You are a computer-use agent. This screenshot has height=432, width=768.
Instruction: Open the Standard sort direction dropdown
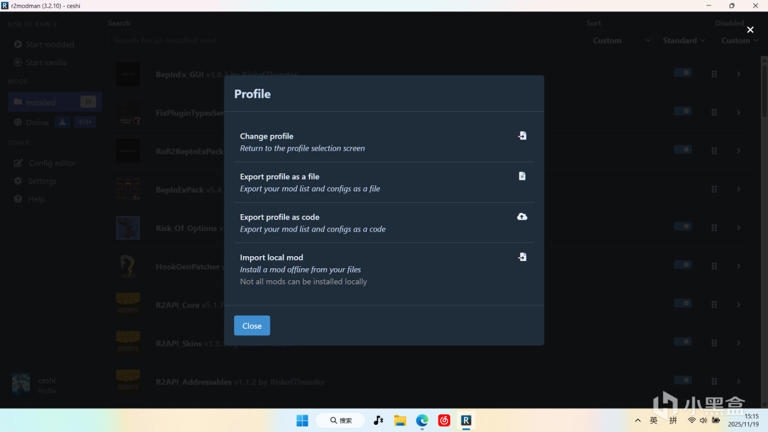684,41
